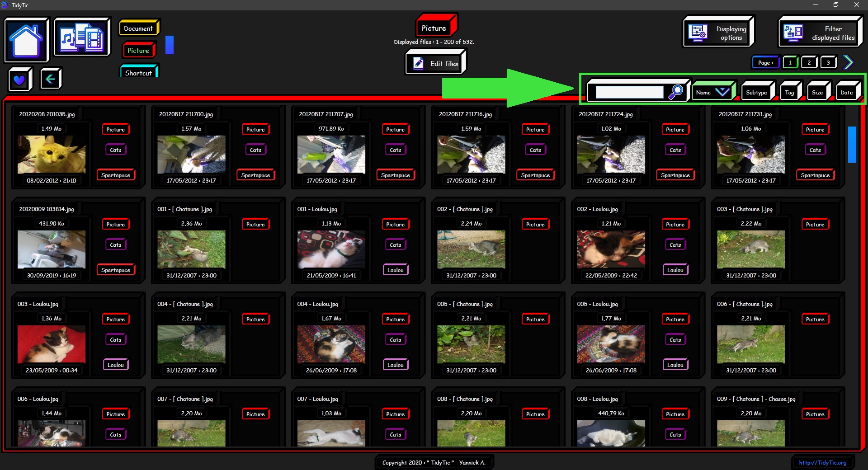
Task: Click file name 20120517 211731.jpg
Action: click(745, 114)
